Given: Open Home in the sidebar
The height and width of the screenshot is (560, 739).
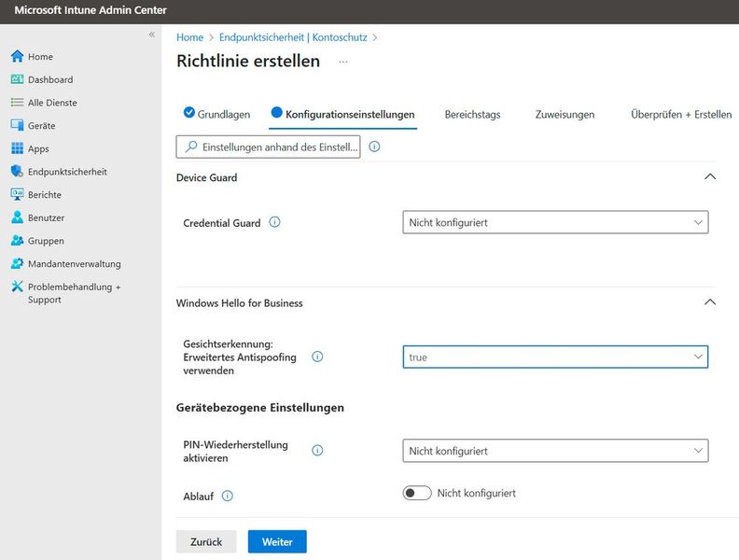Looking at the screenshot, I should coord(40,57).
